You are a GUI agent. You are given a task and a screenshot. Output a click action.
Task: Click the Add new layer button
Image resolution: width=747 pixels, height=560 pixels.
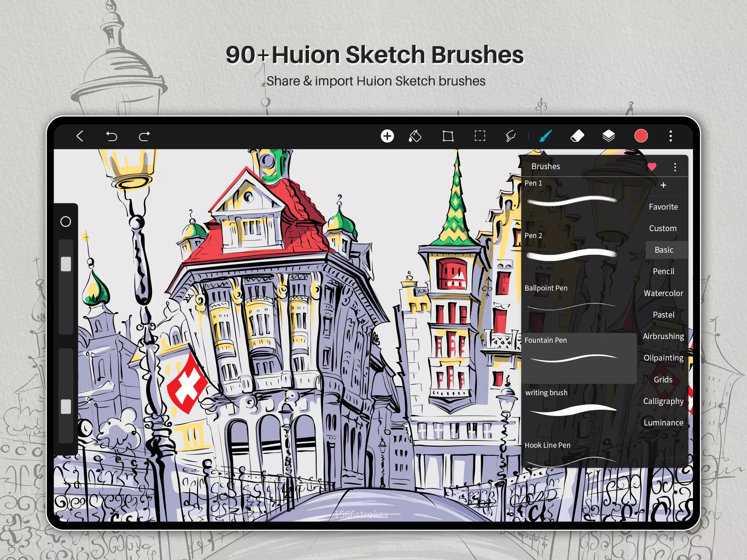(x=387, y=136)
